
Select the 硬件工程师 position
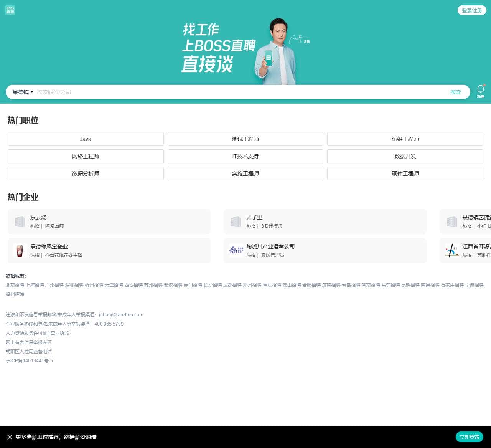(405, 174)
